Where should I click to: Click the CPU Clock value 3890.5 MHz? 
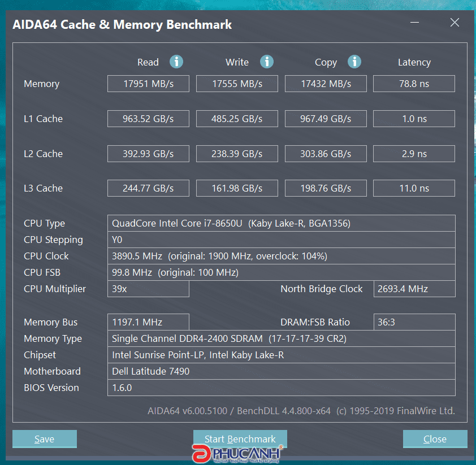point(282,256)
